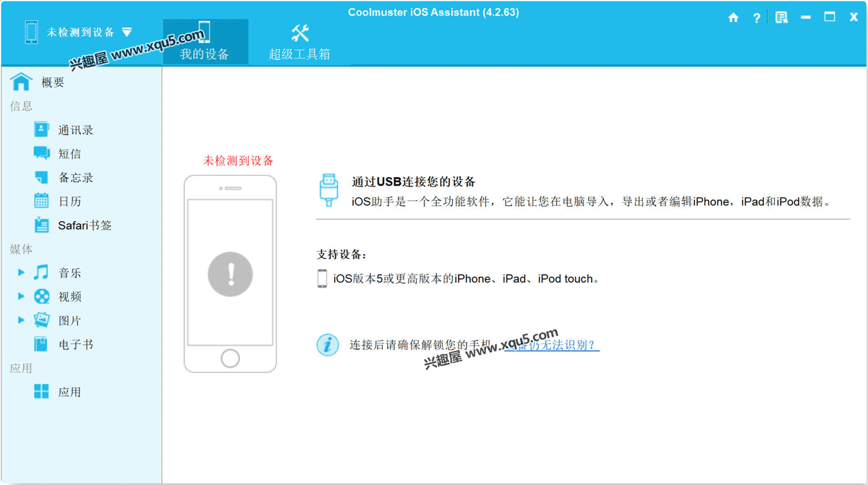The image size is (868, 485).
Task: Select 音乐 in the sidebar
Action: [69, 273]
